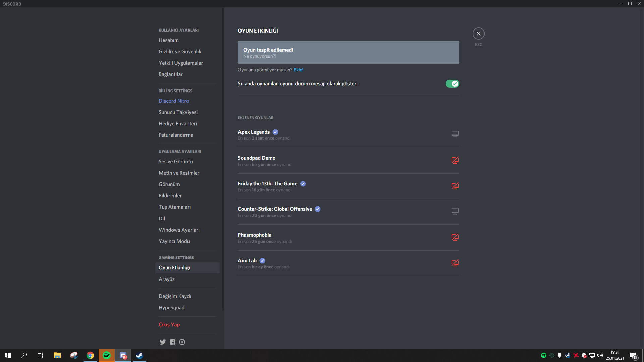Open volume control in system tray

point(600,355)
